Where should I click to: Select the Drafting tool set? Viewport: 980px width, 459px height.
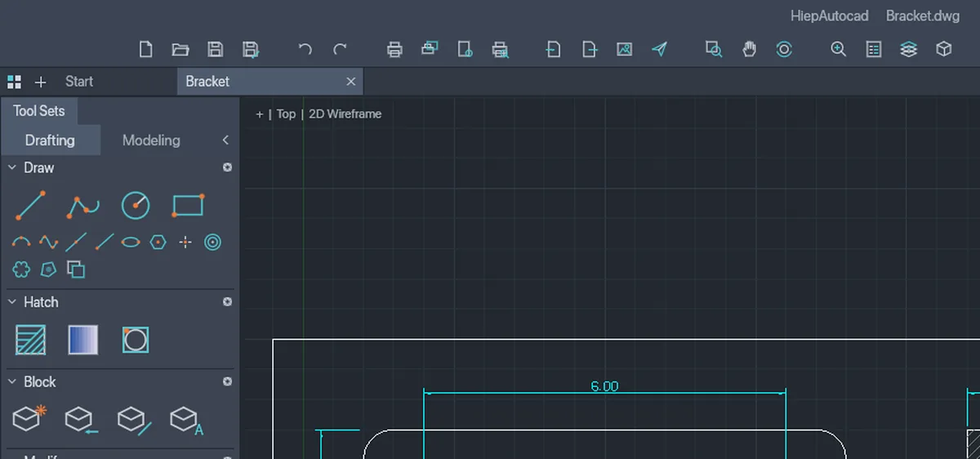pos(50,140)
